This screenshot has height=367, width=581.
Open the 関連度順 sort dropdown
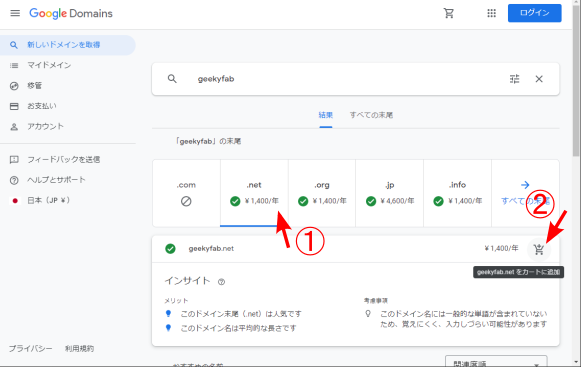pos(496,361)
